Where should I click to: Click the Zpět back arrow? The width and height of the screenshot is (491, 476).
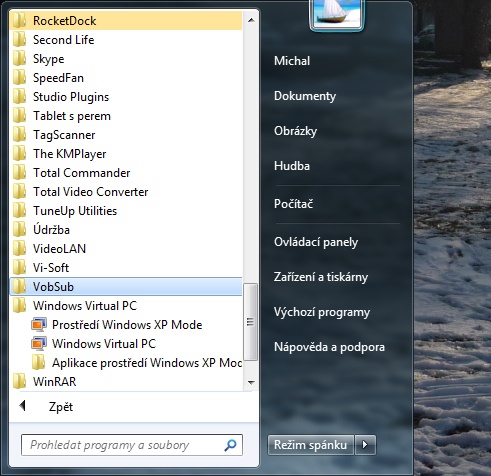point(23,406)
